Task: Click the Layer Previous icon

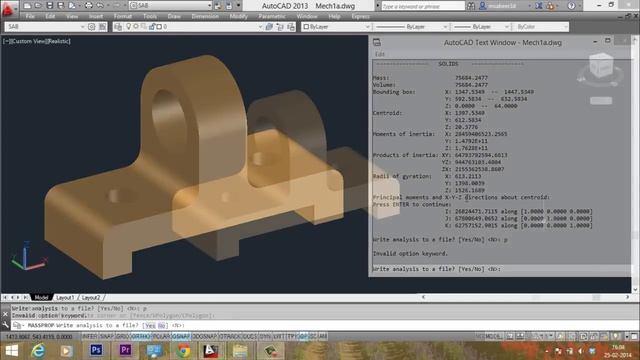Action: coord(280,27)
